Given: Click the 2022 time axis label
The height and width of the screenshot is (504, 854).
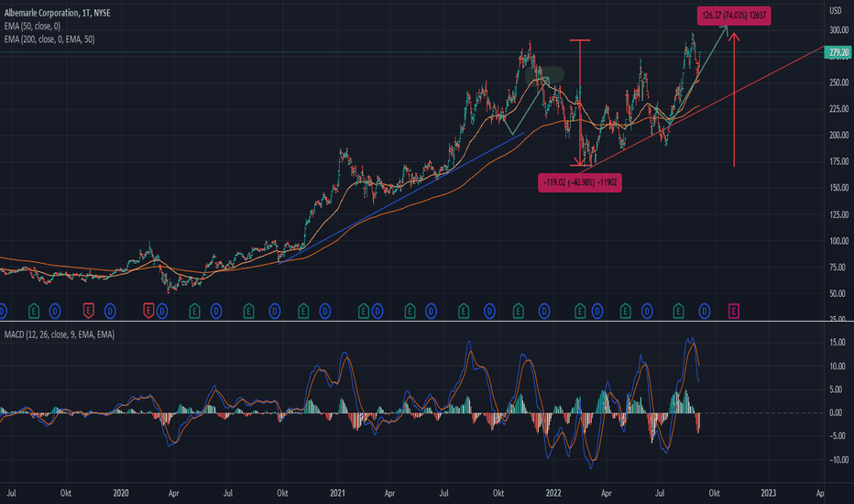Looking at the screenshot, I should tap(553, 493).
